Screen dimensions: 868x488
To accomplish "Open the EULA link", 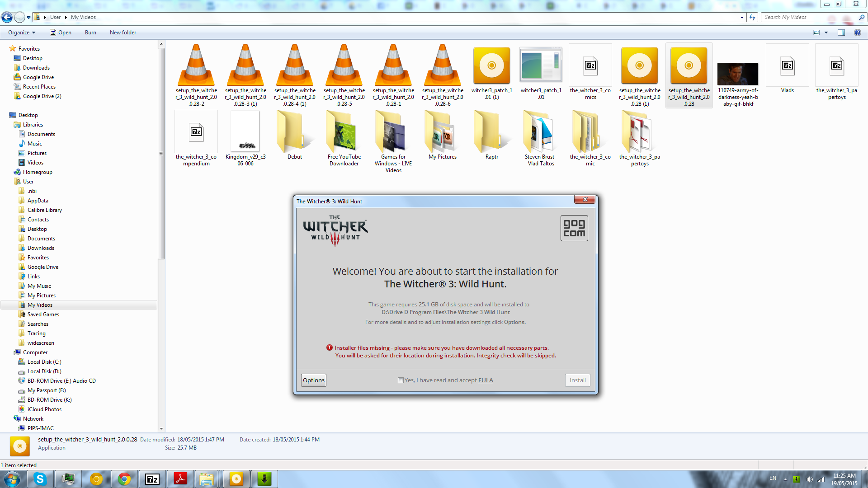I will (x=486, y=380).
